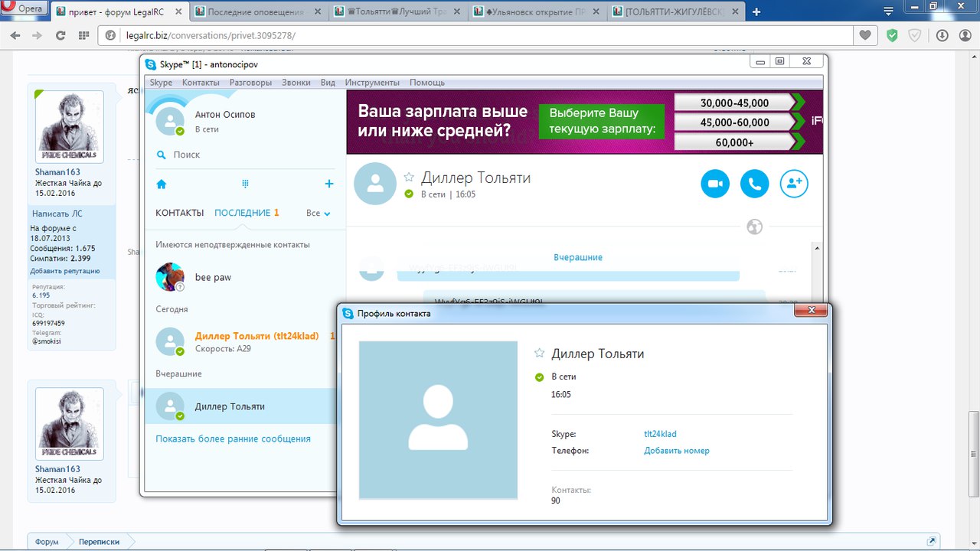The width and height of the screenshot is (980, 551).
Task: Switch to the Тольятти Лучший browser tab
Action: [397, 12]
